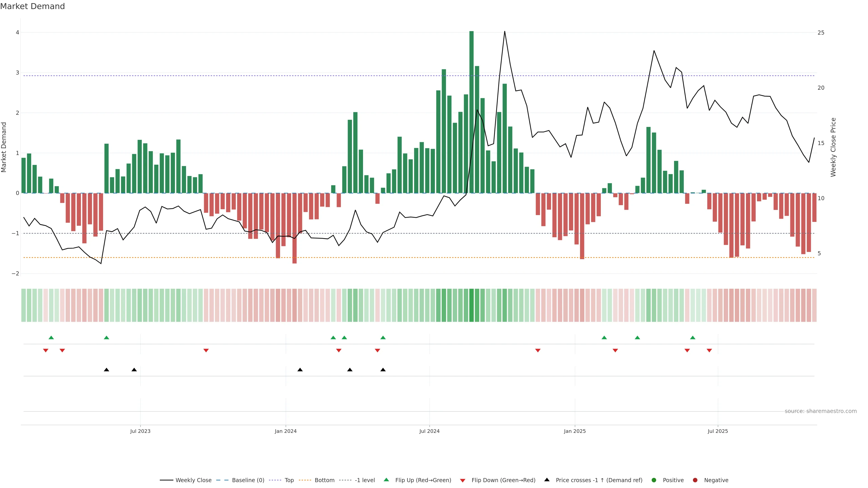Click the Jan 2025 x-axis label
Image resolution: width=868 pixels, height=488 pixels.
pos(575,432)
